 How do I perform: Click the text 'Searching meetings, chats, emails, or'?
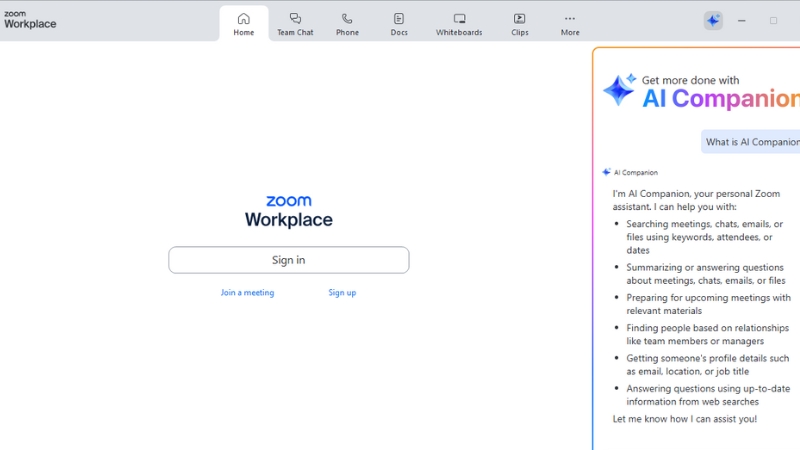tap(705, 224)
